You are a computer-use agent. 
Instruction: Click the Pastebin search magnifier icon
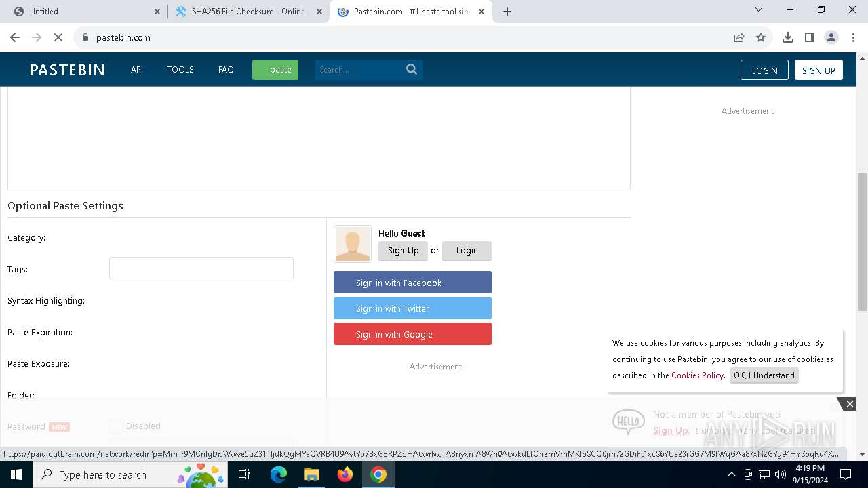coord(412,69)
